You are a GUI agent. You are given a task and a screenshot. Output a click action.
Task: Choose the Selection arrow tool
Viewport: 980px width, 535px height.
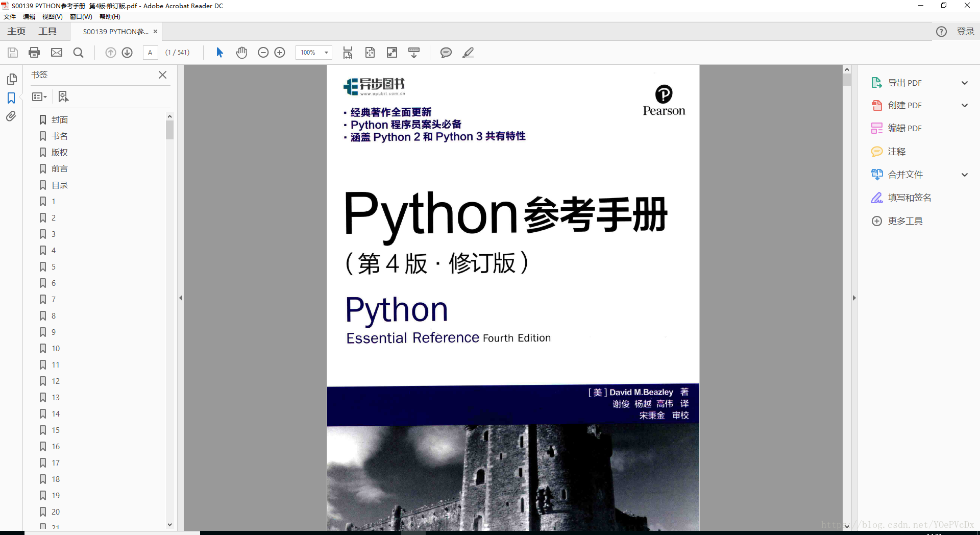coord(220,53)
